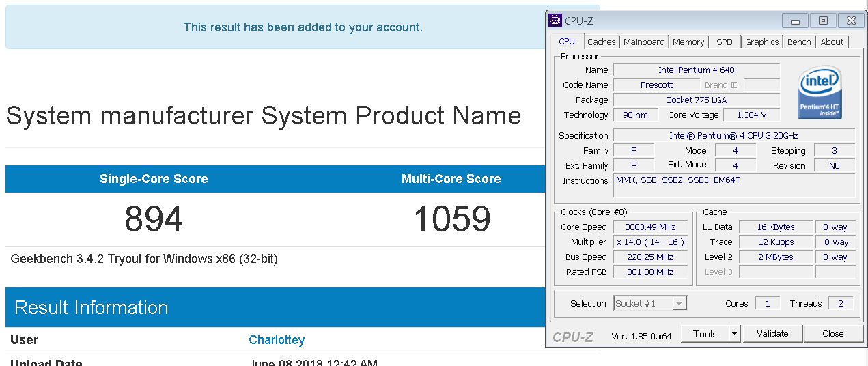Click the Single-Core Score header

pyautogui.click(x=154, y=179)
